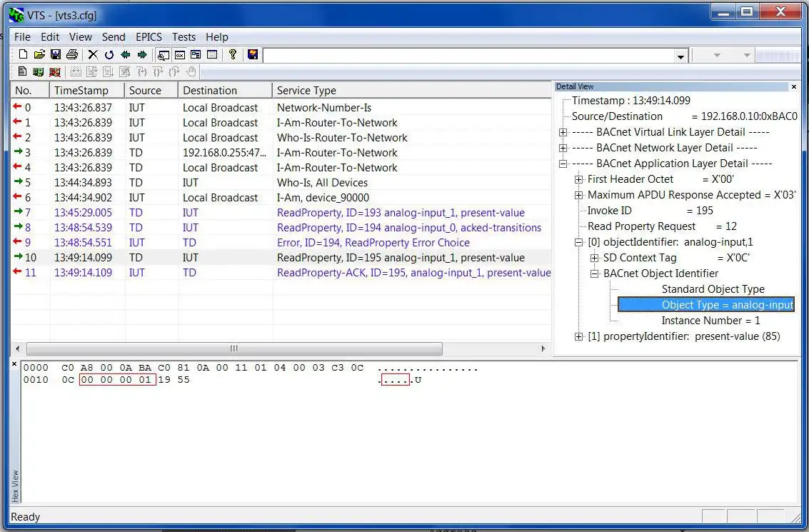Collapse BACnet Object Identifier node
This screenshot has width=809, height=532.
(x=594, y=274)
